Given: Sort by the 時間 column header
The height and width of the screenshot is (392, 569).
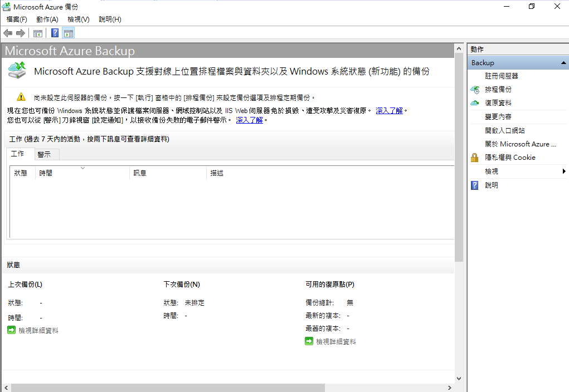Looking at the screenshot, I should click(82, 173).
